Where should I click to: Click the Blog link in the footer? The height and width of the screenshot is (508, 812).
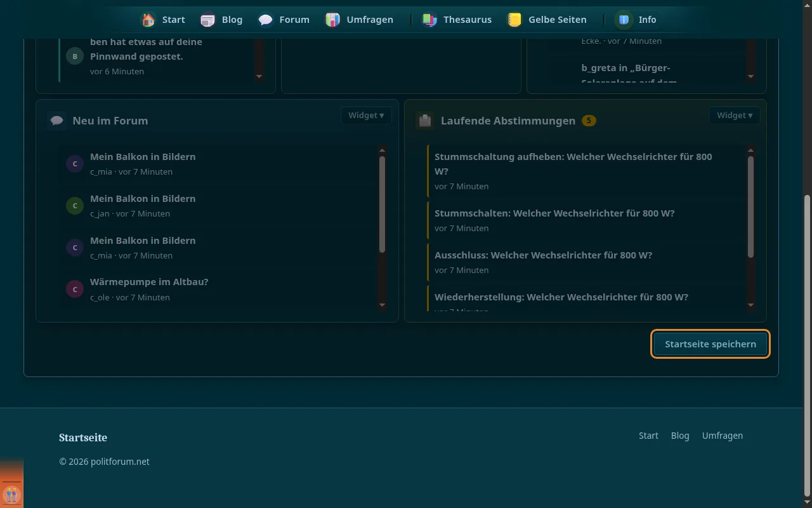tap(680, 436)
